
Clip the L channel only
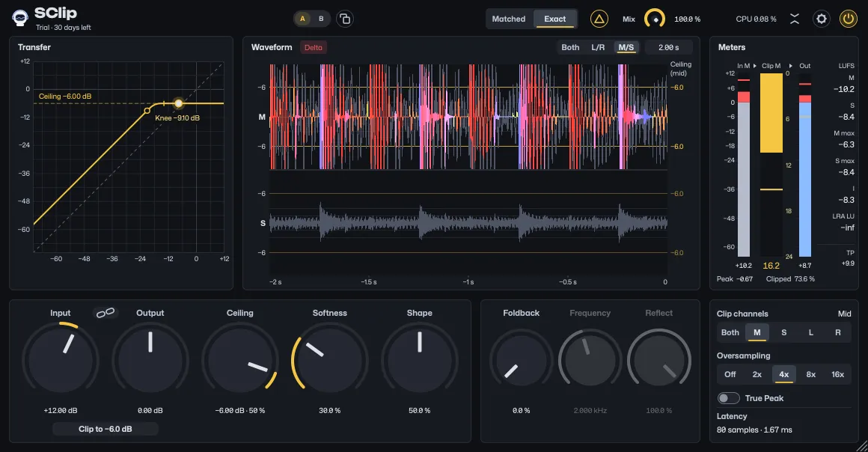point(811,332)
